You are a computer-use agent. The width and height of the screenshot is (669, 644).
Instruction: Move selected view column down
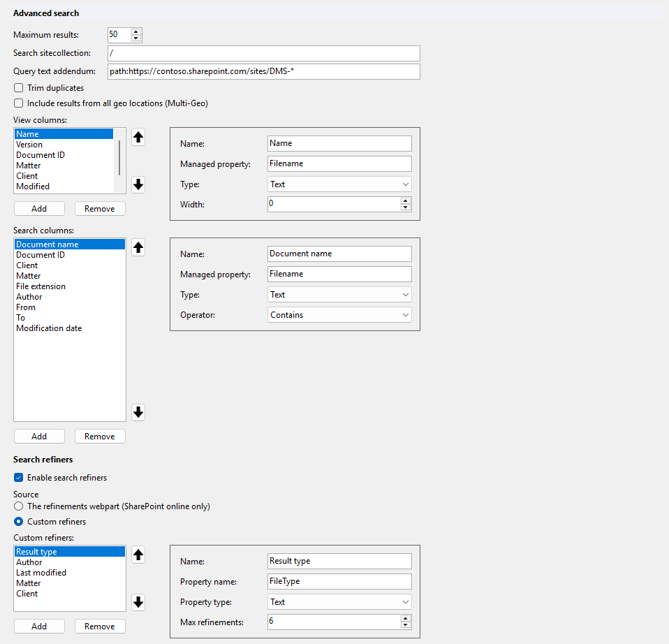coord(138,185)
